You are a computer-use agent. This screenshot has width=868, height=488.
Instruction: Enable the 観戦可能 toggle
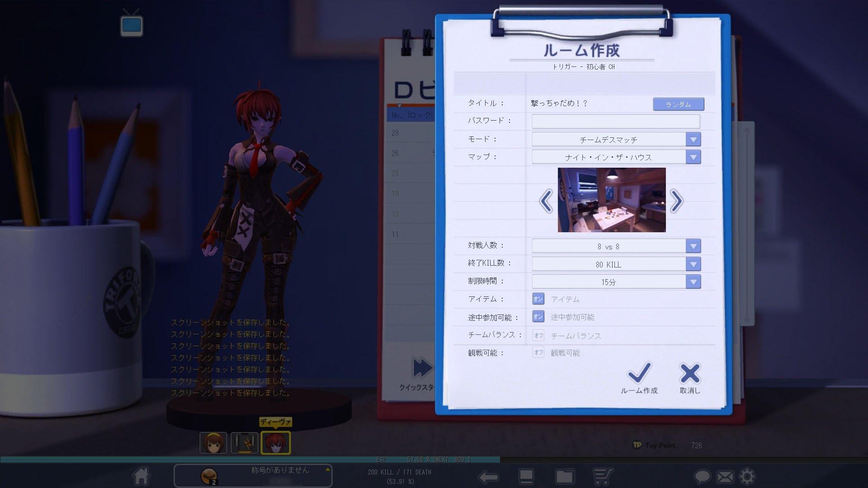click(538, 352)
